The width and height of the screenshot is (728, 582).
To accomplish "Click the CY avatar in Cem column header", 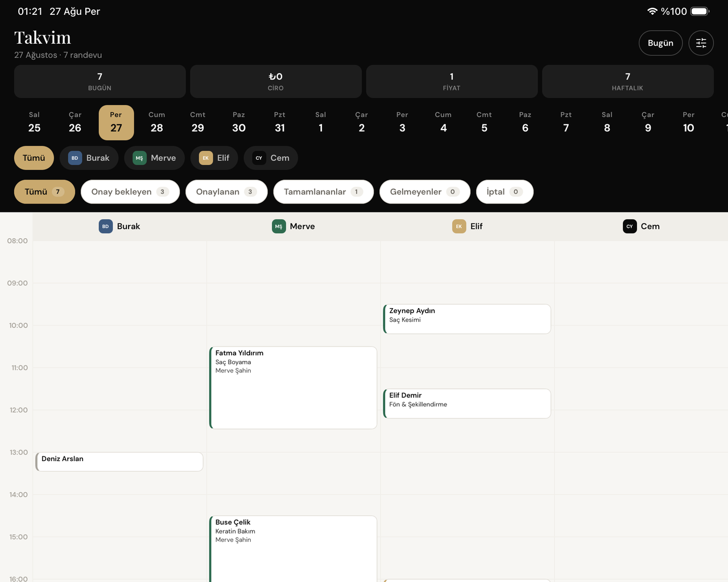I will coord(630,226).
